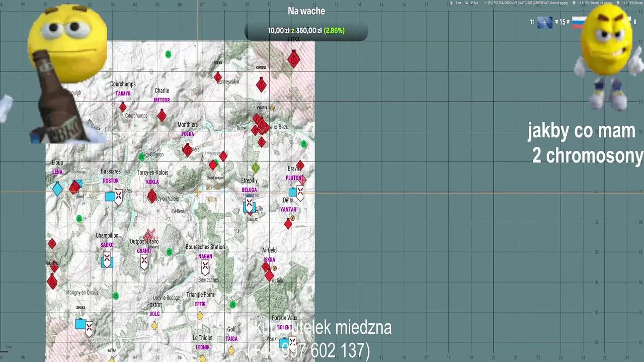Click the white flag marker under GRANIT
The height and width of the screenshot is (362, 644).
[x=144, y=261]
